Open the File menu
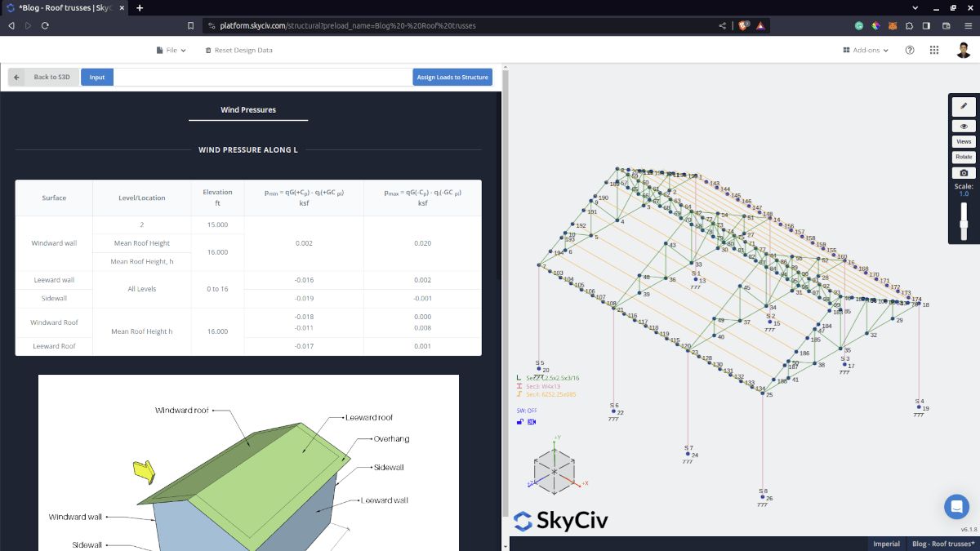Viewport: 980px width, 551px height. point(171,50)
